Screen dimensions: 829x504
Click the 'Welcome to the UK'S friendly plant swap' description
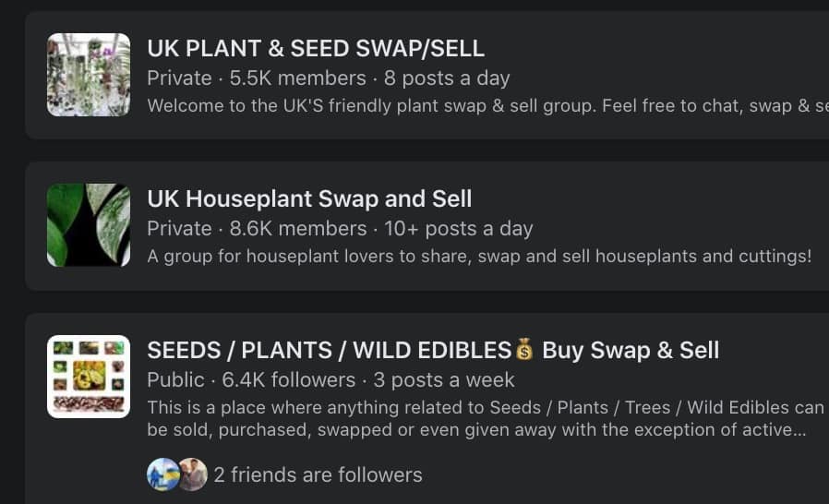(x=488, y=106)
